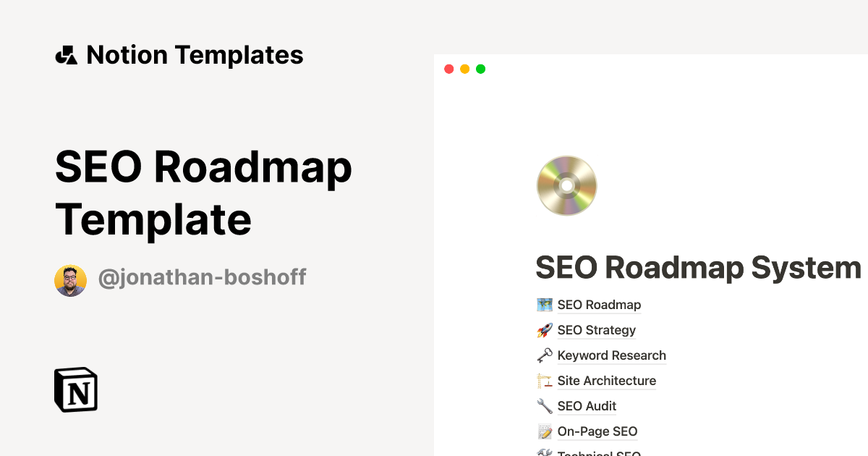Viewport: 868px width, 456px height.
Task: Click the Notion Templates heading text
Action: [x=195, y=55]
